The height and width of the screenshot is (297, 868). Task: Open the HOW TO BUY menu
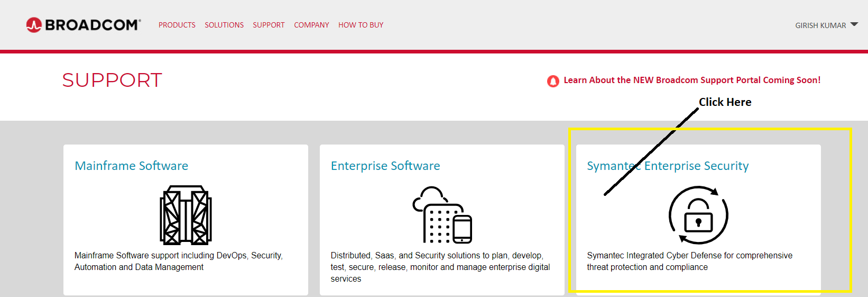[361, 25]
